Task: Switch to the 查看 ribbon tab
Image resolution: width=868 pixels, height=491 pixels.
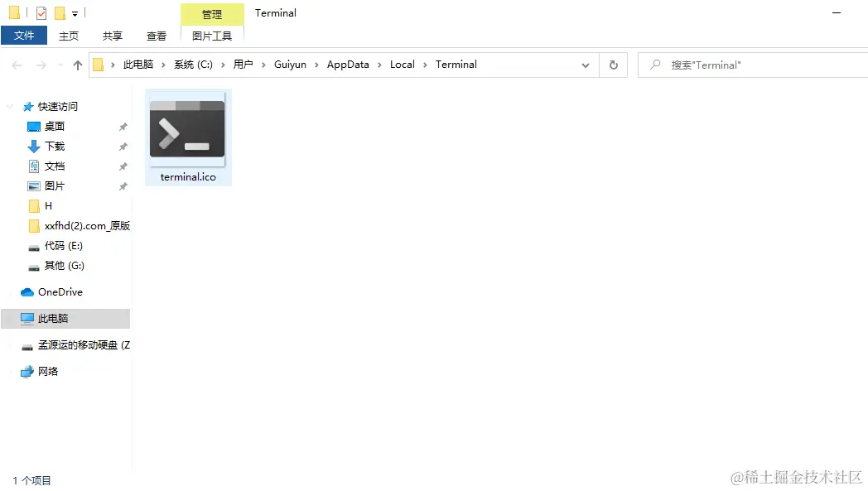Action: coord(156,35)
